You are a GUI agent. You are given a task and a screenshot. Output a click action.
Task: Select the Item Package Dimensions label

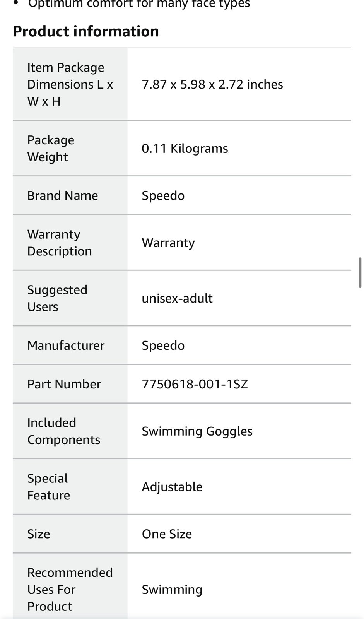tap(70, 84)
